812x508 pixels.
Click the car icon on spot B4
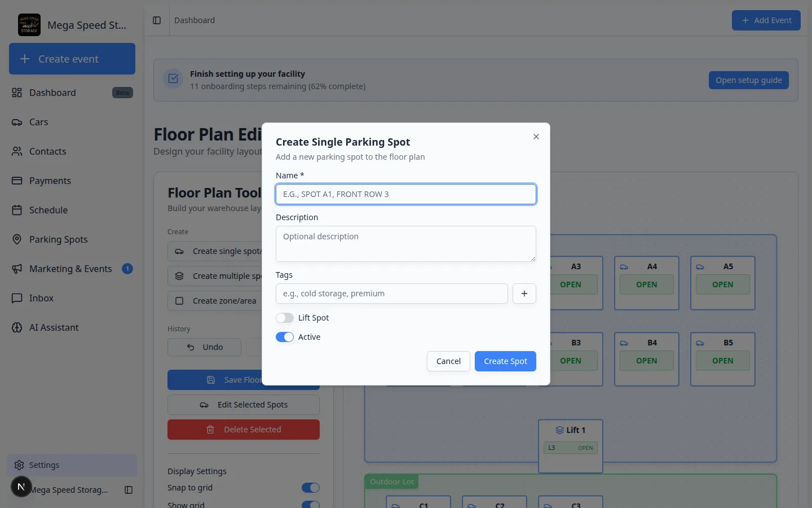[624, 343]
